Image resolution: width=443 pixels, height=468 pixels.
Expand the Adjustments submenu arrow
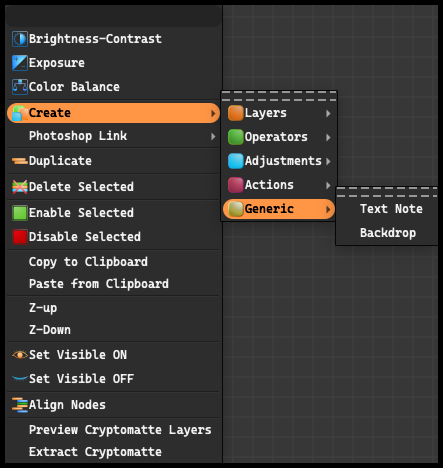pyautogui.click(x=328, y=161)
